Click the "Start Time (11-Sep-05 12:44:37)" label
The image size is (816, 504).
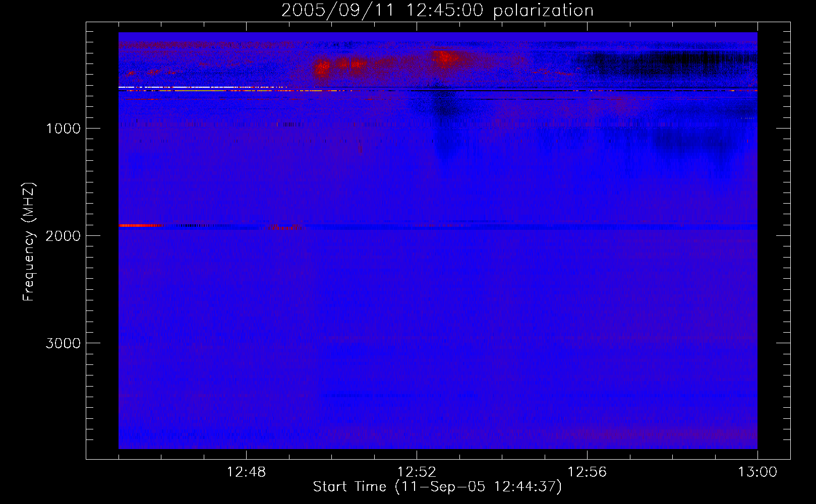[x=437, y=487]
